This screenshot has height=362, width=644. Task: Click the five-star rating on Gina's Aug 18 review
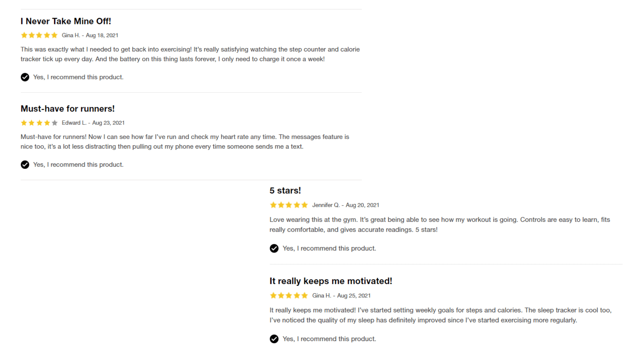pos(39,35)
